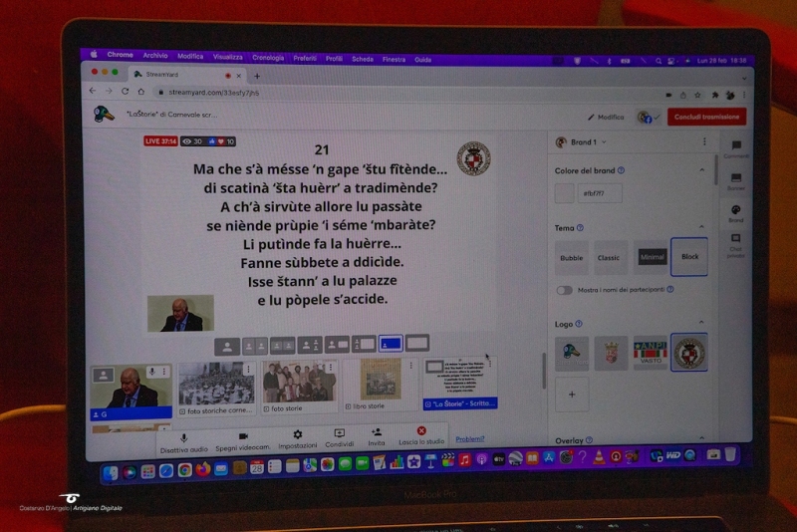The width and height of the screenshot is (797, 532).
Task: Switch to the StreamYard browser tab
Action: pos(185,75)
